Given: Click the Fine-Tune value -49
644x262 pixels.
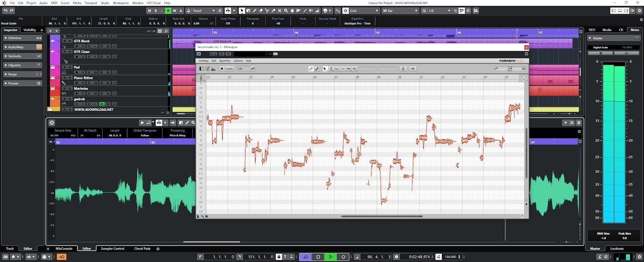Looking at the screenshot, I should point(278,23).
